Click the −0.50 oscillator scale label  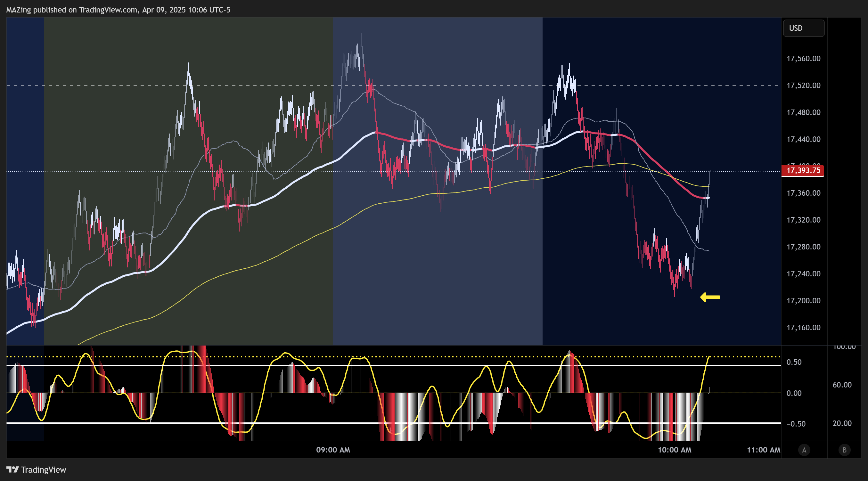point(796,424)
